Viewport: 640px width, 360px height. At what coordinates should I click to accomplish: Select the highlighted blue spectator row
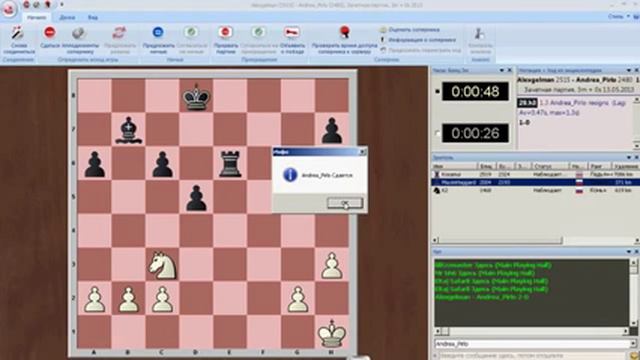[x=533, y=182]
